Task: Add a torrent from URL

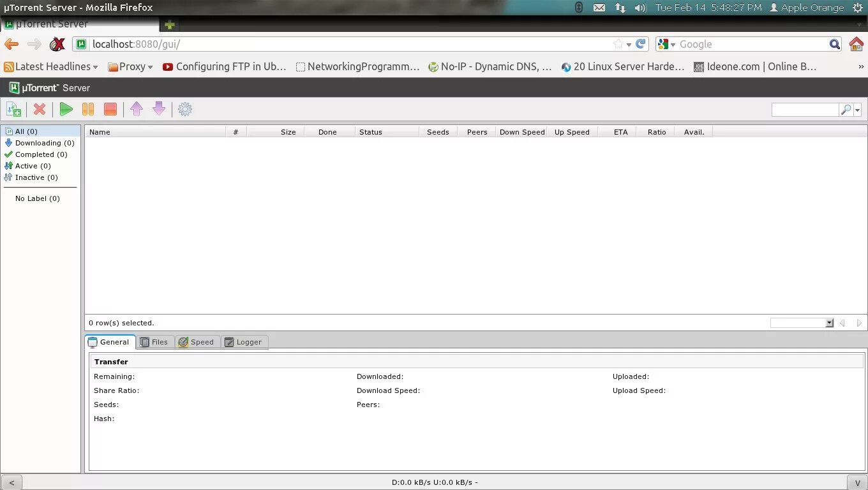Action: [13, 109]
